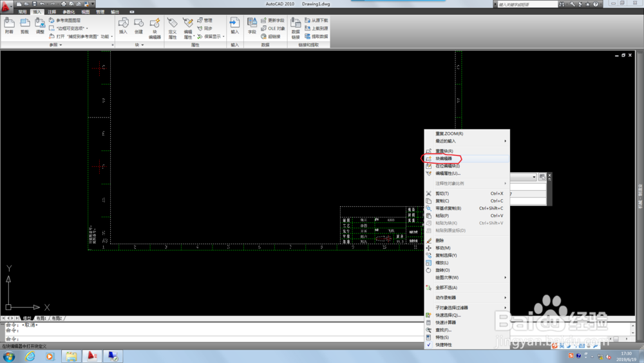Viewport: 644px width, 363px height.
Task: Choose 重复ZOOM(R) in context menu
Action: [467, 133]
